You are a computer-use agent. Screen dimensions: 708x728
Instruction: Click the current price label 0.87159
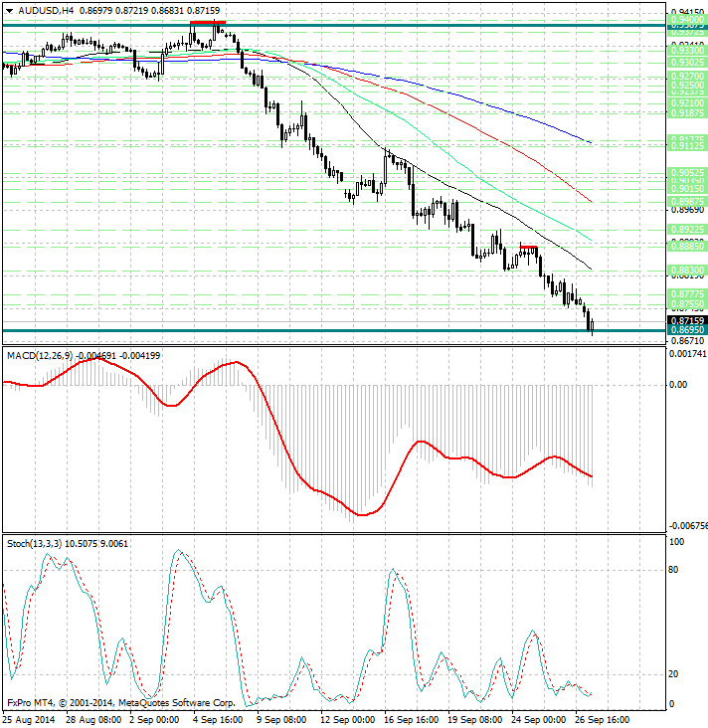pyautogui.click(x=685, y=320)
